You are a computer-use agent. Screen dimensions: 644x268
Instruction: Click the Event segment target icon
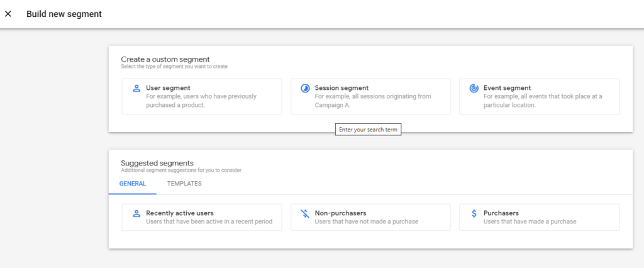click(x=474, y=89)
